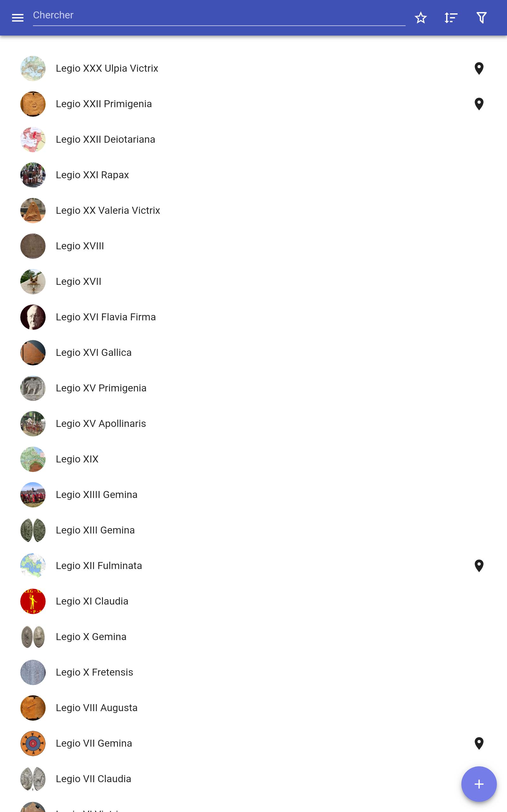Select the Legio XX Valeria Victrix item
The width and height of the screenshot is (507, 812).
pos(253,210)
